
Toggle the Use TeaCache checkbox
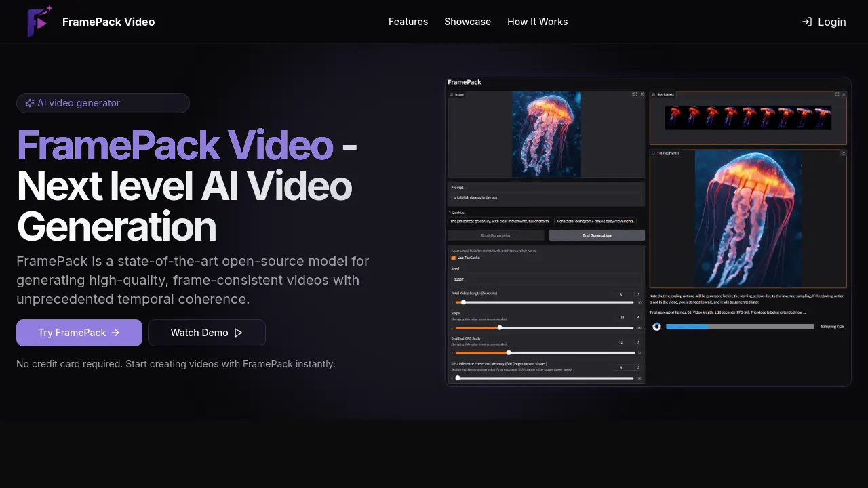pyautogui.click(x=454, y=258)
